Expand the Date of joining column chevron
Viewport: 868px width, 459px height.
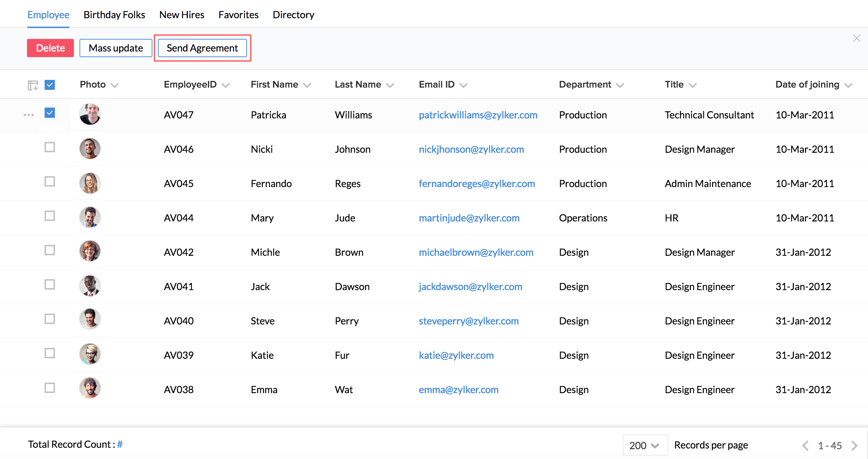click(x=848, y=85)
